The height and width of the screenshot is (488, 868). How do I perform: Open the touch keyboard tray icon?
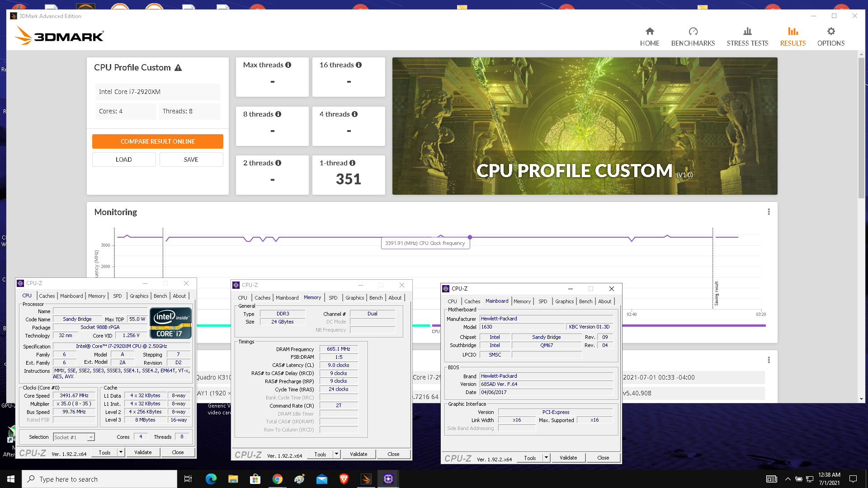[x=771, y=479]
